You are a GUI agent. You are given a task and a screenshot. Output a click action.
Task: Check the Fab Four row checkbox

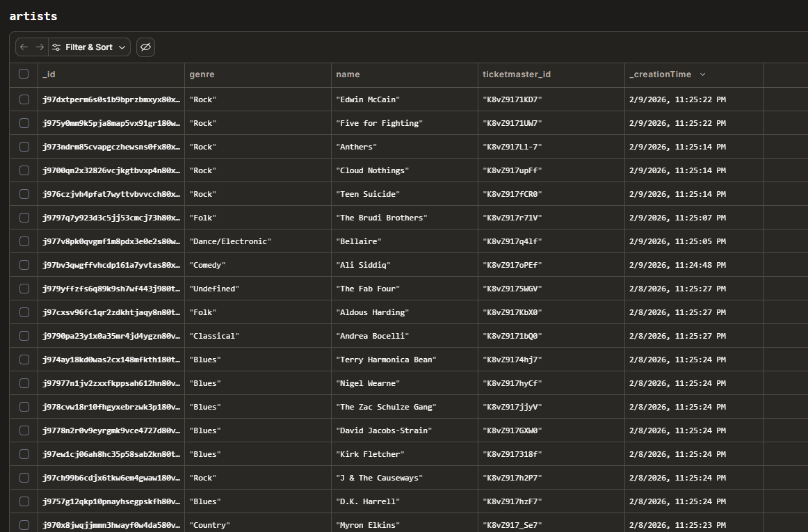(x=24, y=289)
